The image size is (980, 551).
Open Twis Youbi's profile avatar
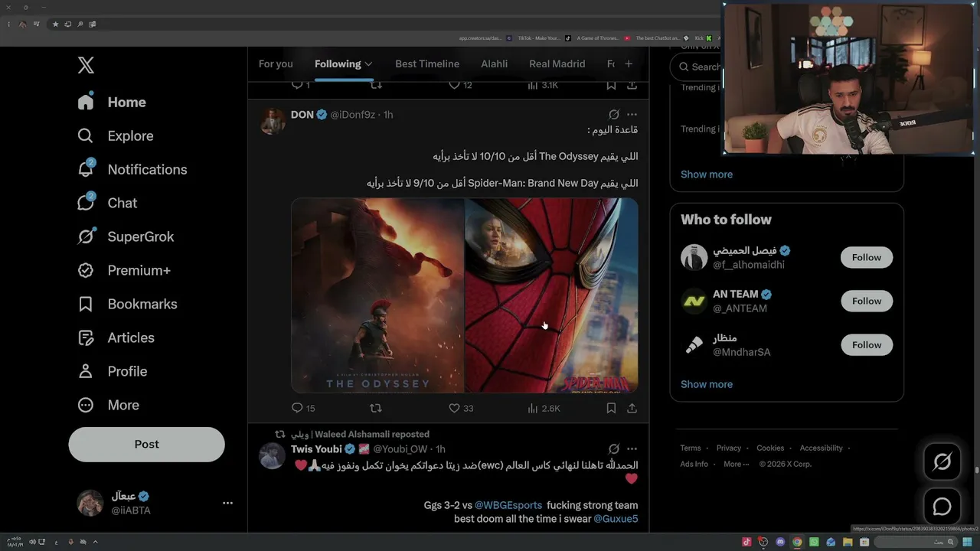tap(273, 455)
